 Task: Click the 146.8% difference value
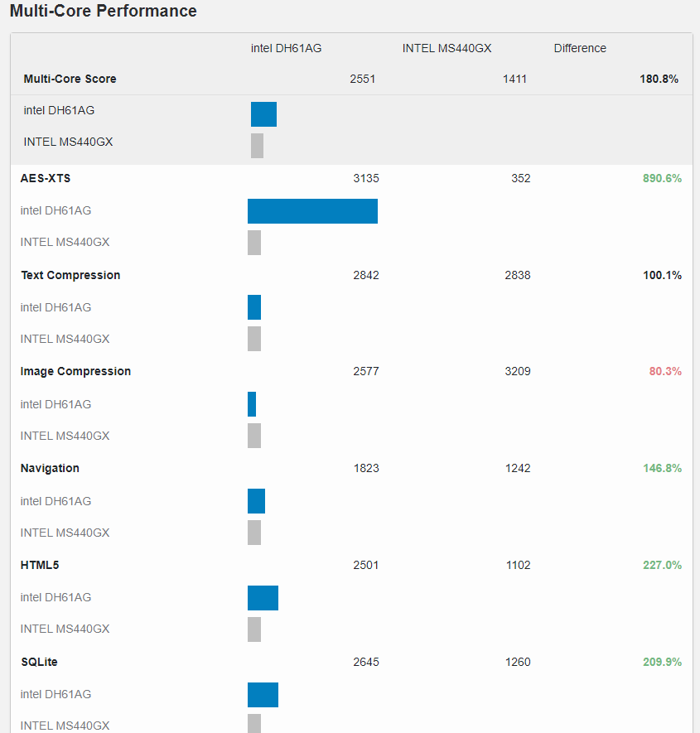click(662, 468)
